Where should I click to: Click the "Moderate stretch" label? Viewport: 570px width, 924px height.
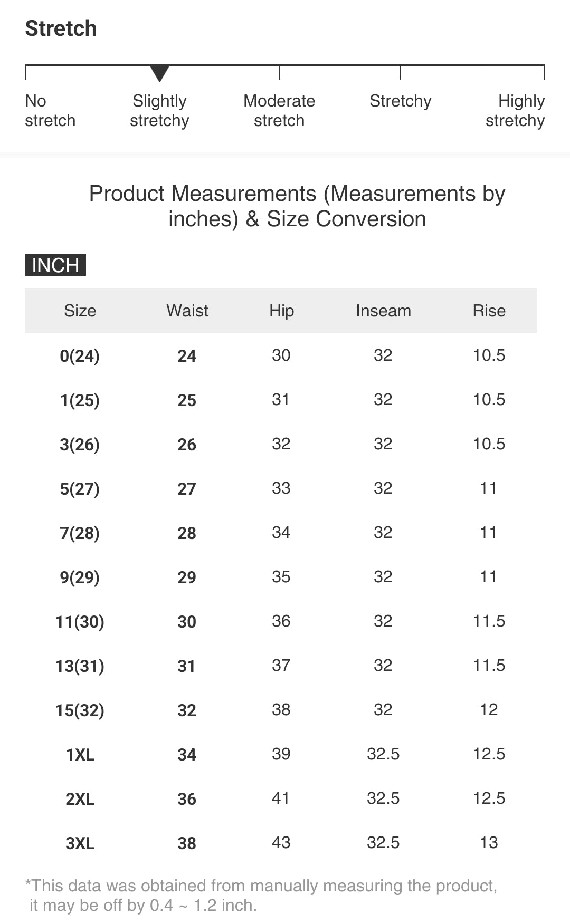point(279,111)
